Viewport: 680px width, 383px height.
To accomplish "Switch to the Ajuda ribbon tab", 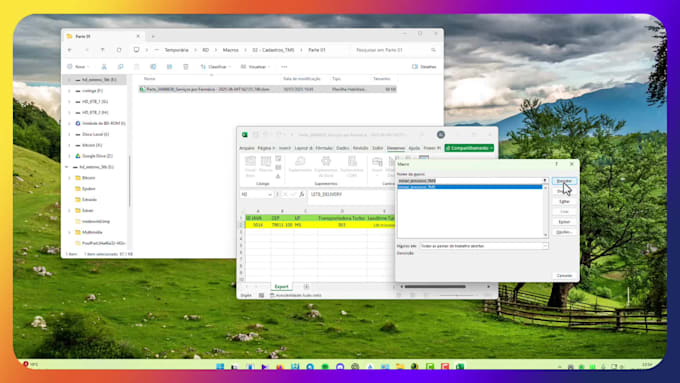I will click(x=414, y=148).
